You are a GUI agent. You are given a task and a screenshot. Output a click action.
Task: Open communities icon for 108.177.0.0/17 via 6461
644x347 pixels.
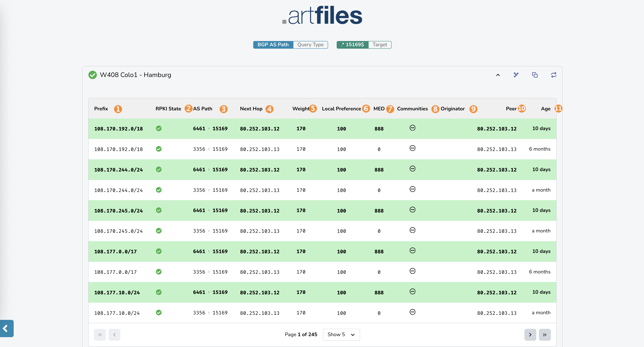click(x=413, y=250)
